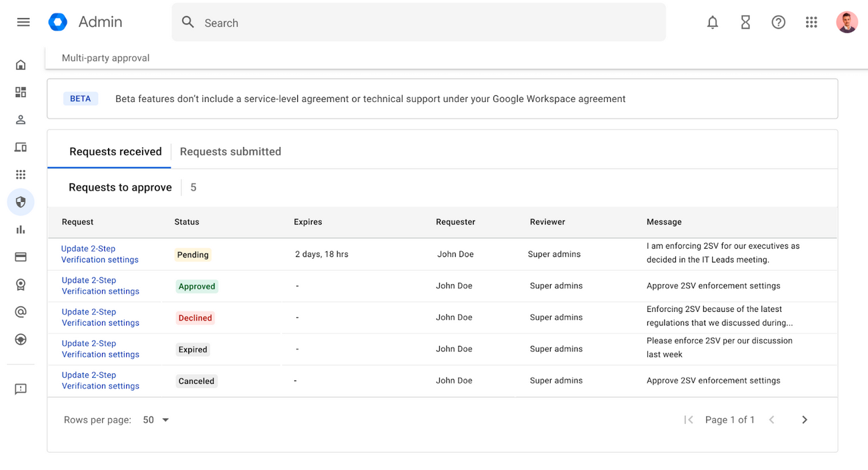Open the Billing card icon in sidebar
Image resolution: width=868 pixels, height=470 pixels.
click(x=21, y=256)
